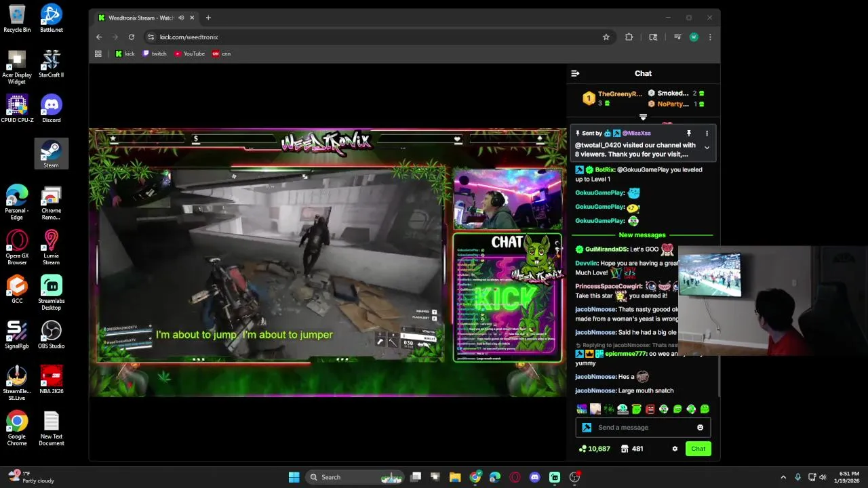Open a new browser tab
This screenshot has height=488, width=868.
pyautogui.click(x=208, y=18)
